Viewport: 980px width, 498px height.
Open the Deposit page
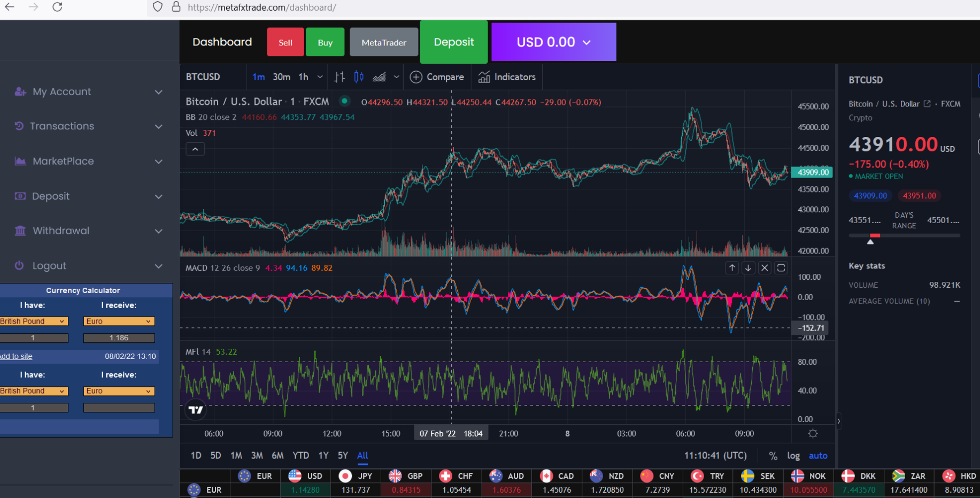453,42
